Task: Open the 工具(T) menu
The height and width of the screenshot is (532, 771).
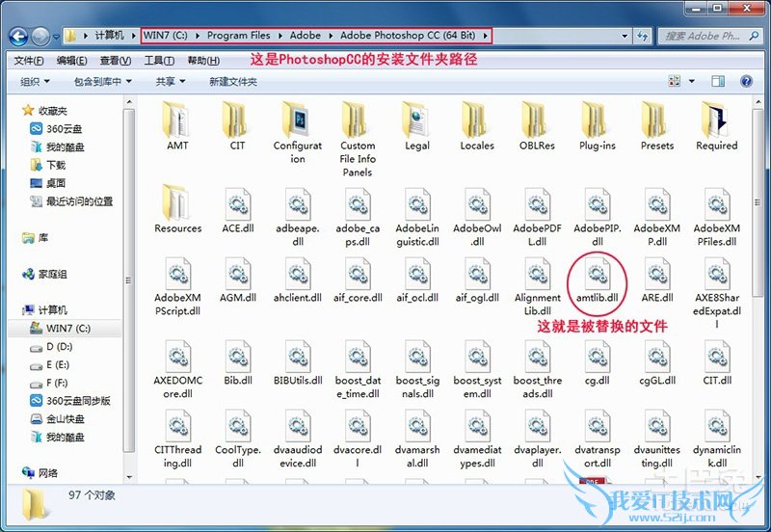Action: click(x=159, y=61)
